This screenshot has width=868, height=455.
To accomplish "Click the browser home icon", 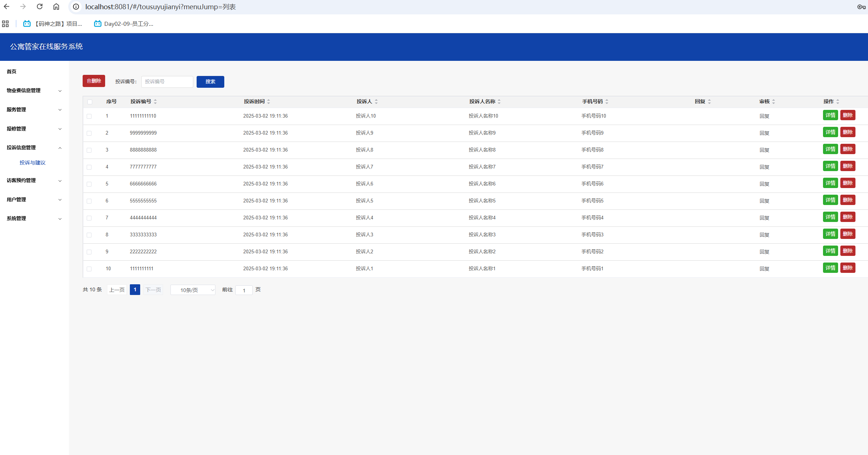I will [56, 7].
